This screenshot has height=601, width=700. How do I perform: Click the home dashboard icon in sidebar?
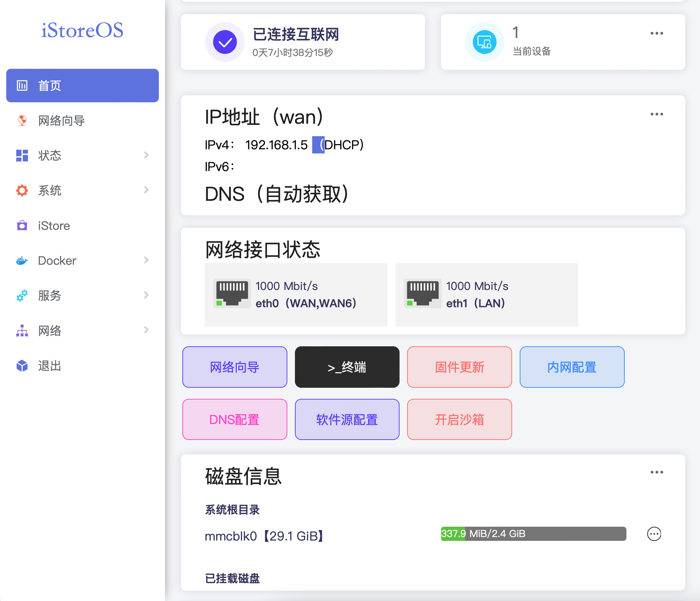click(22, 85)
